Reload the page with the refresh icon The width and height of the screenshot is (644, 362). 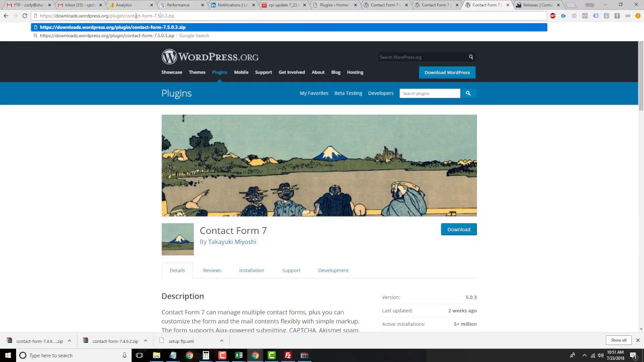[x=25, y=16]
